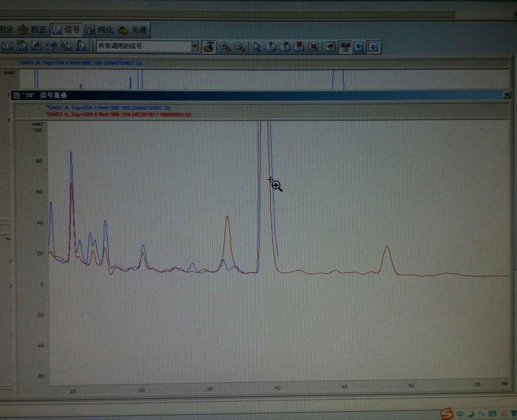Click the blue up-arrow icon in the toolbar
Viewport: 517px width, 420px height.
point(358,46)
